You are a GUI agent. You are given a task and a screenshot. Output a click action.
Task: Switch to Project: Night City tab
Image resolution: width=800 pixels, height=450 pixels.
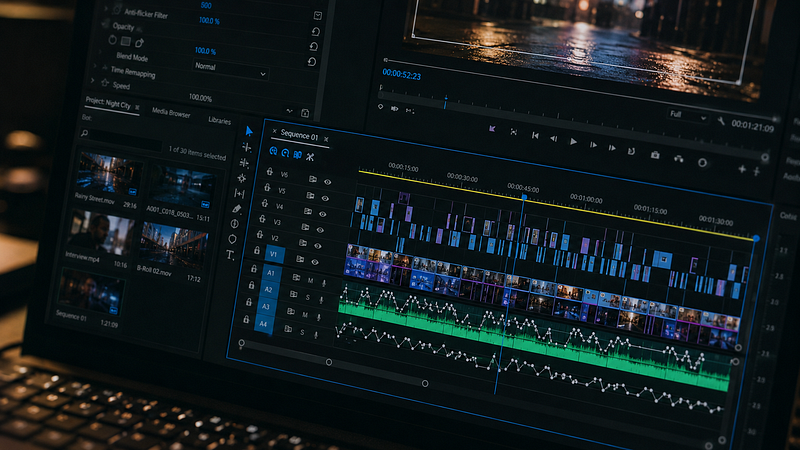pos(108,103)
